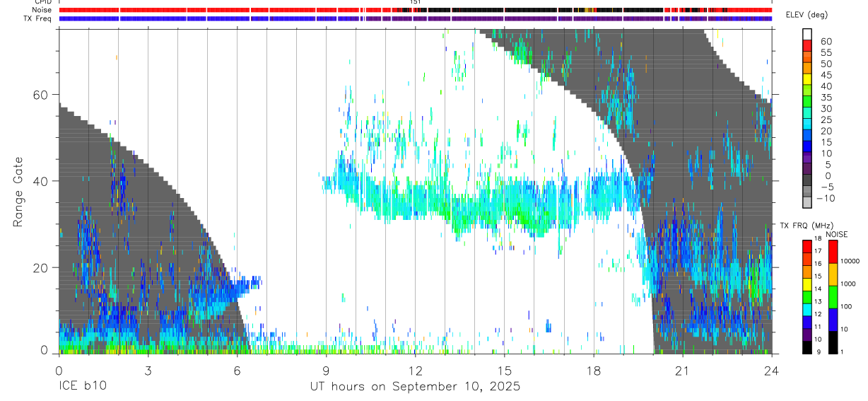Click the light gray bottom segment of ELEV bar
Screen dimensions: 868x401
coord(807,203)
